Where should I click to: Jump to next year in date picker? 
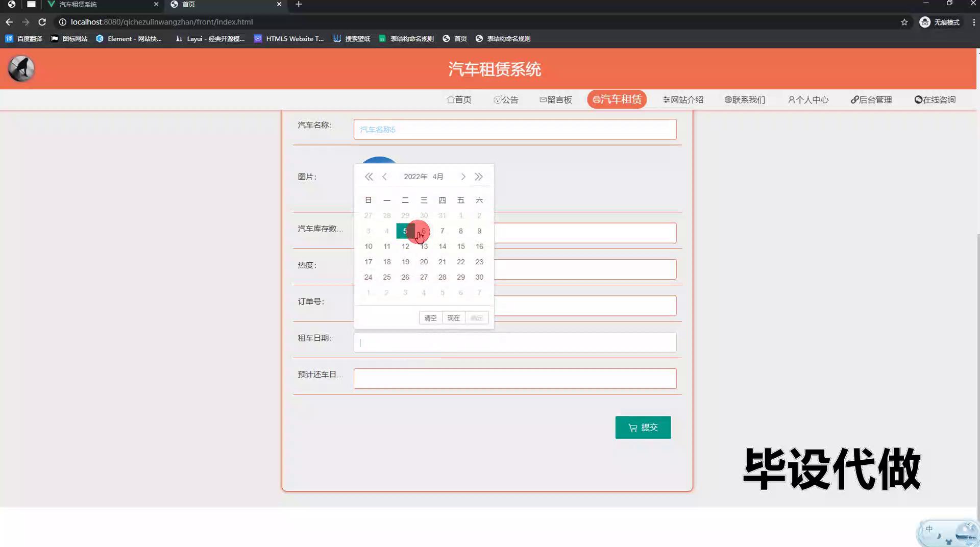[x=479, y=177]
